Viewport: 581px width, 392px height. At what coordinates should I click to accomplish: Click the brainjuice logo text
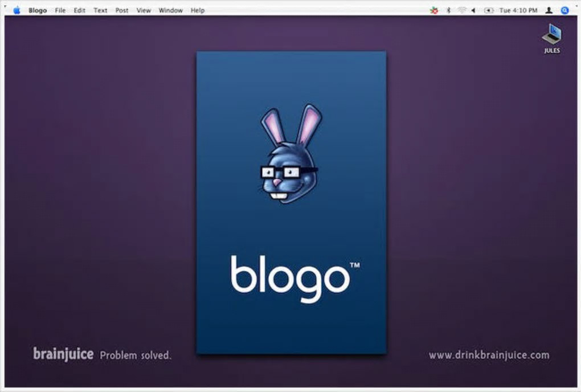(63, 354)
